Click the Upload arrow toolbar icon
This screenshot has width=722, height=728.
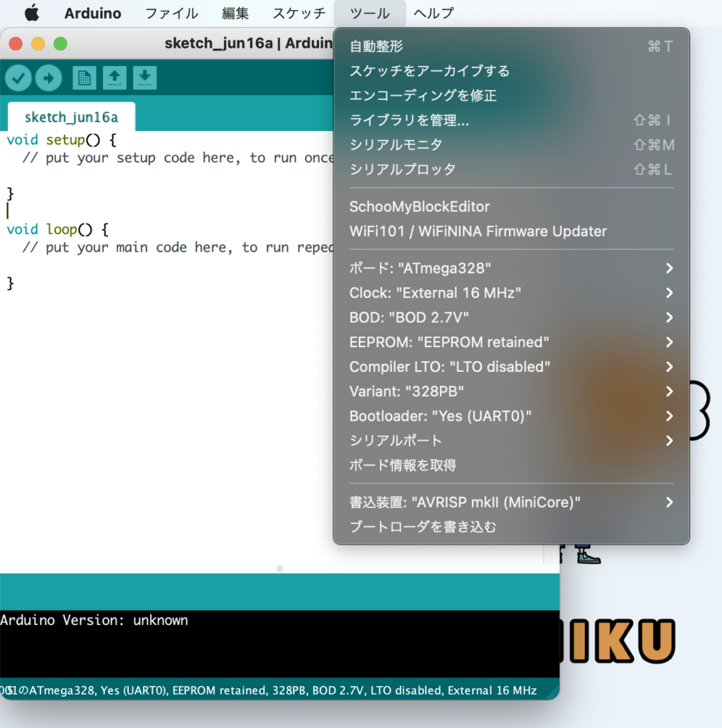click(49, 77)
